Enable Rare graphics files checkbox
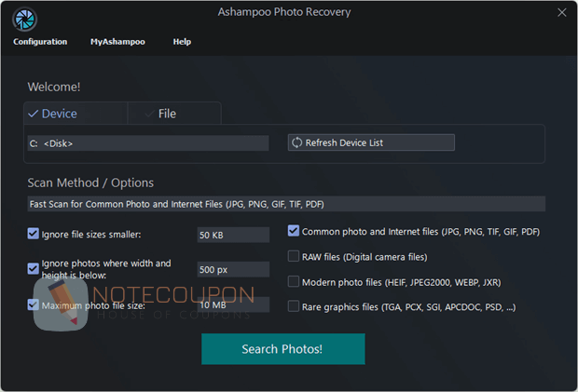 pyautogui.click(x=294, y=306)
